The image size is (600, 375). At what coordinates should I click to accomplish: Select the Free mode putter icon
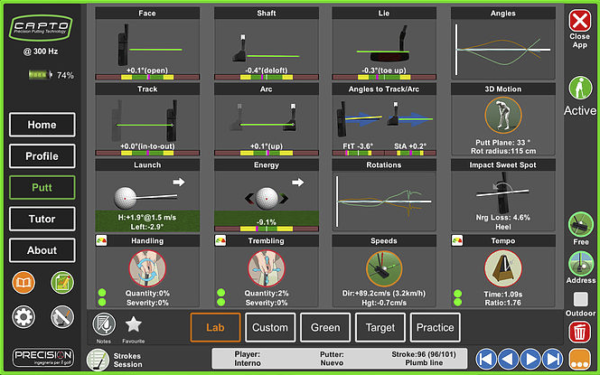(x=580, y=224)
